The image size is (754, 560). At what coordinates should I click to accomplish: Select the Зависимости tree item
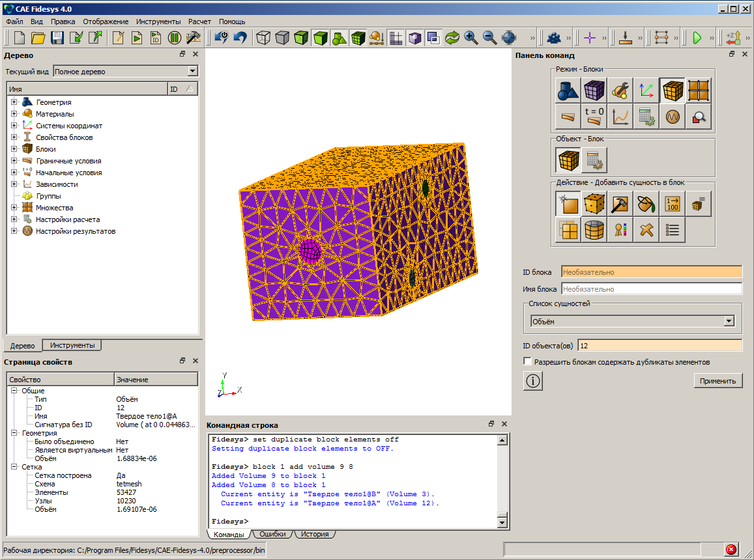[57, 184]
